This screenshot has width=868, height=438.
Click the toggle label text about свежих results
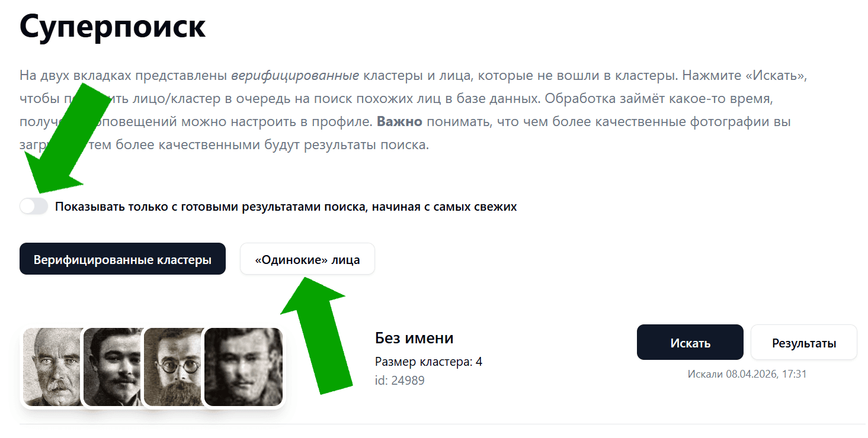tap(285, 207)
